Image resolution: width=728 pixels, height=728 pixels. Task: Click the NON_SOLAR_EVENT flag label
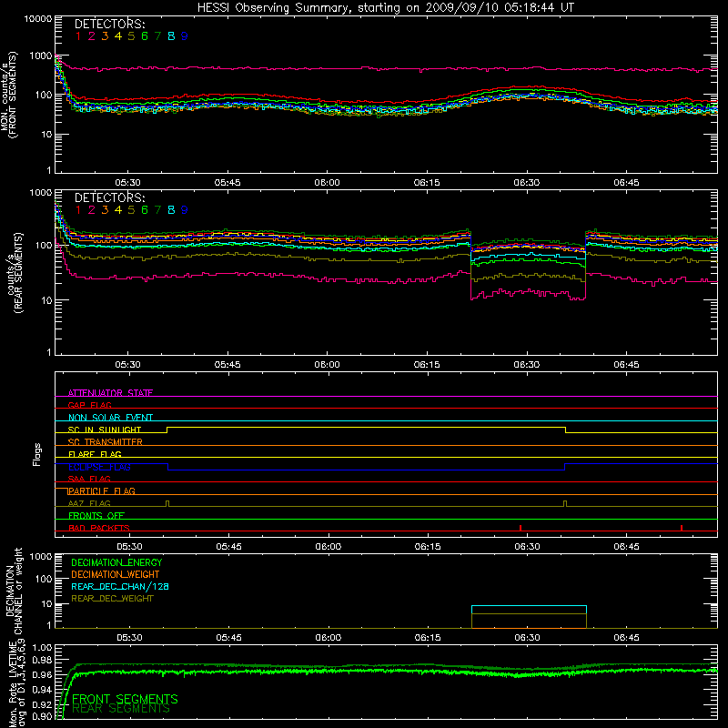pos(110,418)
